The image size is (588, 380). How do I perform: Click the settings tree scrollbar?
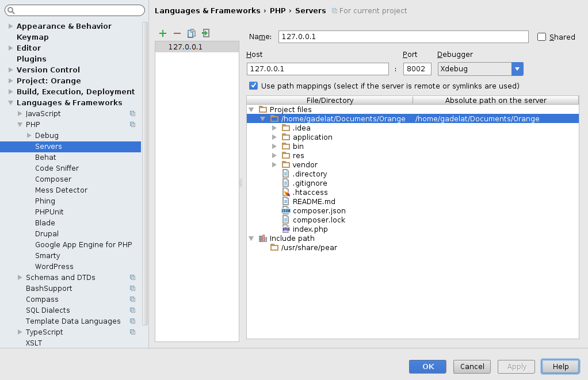145,174
